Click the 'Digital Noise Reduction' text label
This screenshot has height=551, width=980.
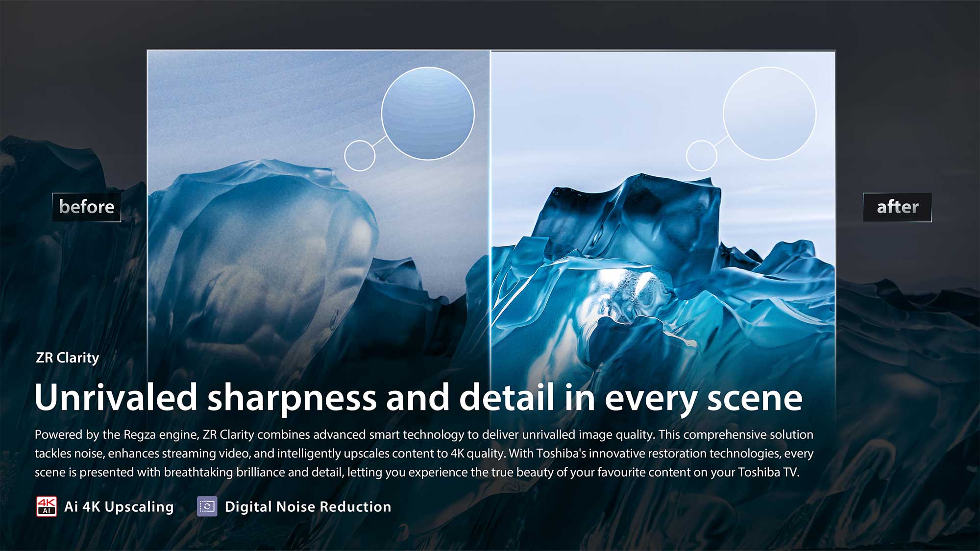(x=308, y=506)
